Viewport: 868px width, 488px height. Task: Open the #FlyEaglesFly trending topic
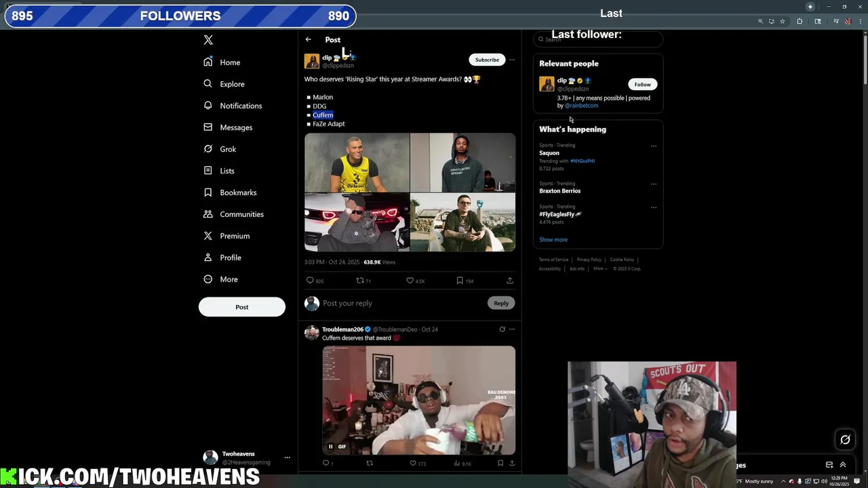pos(560,214)
